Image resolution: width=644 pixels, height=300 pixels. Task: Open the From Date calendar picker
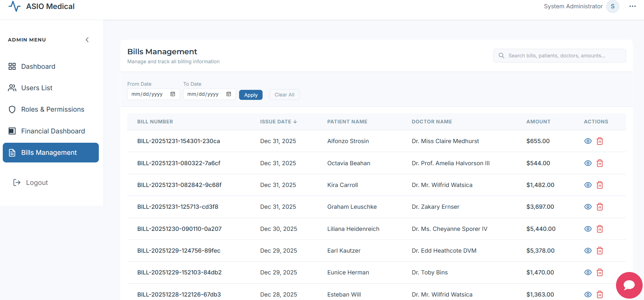tap(173, 94)
